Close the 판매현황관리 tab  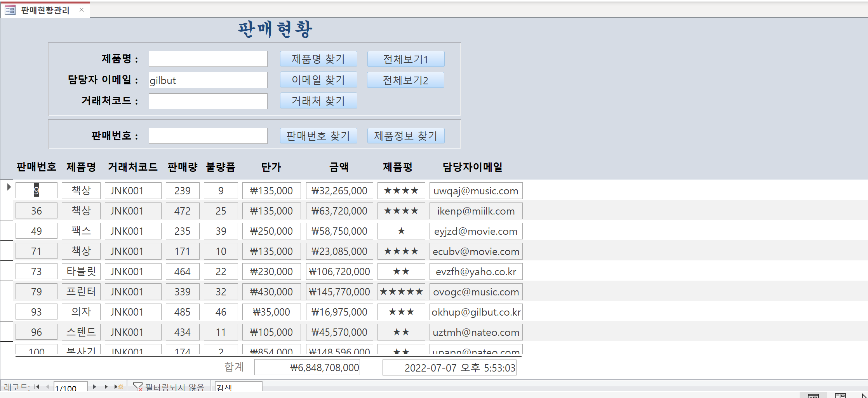tap(82, 10)
